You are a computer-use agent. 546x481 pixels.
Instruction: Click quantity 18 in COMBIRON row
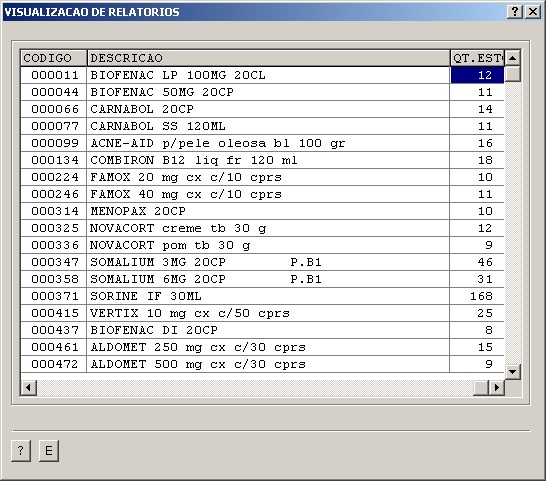point(477,160)
